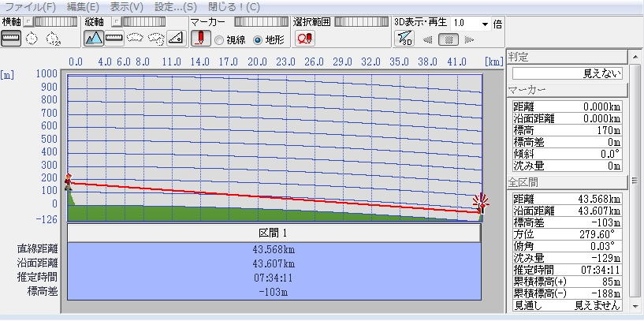The image size is (644, 321).
Task: Select the 地形 radio button
Action: click(x=258, y=40)
